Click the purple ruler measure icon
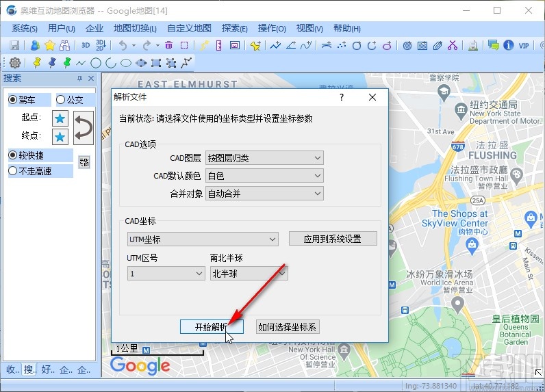 click(x=218, y=45)
